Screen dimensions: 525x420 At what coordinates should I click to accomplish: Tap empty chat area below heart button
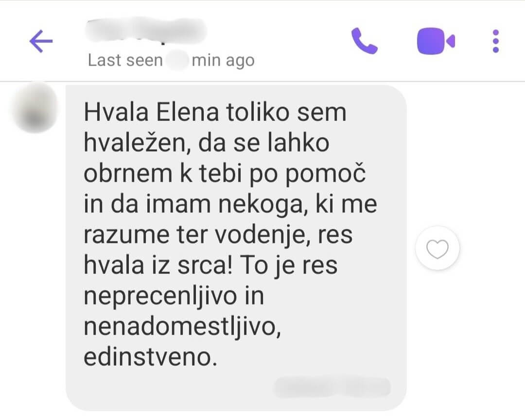pyautogui.click(x=465, y=335)
